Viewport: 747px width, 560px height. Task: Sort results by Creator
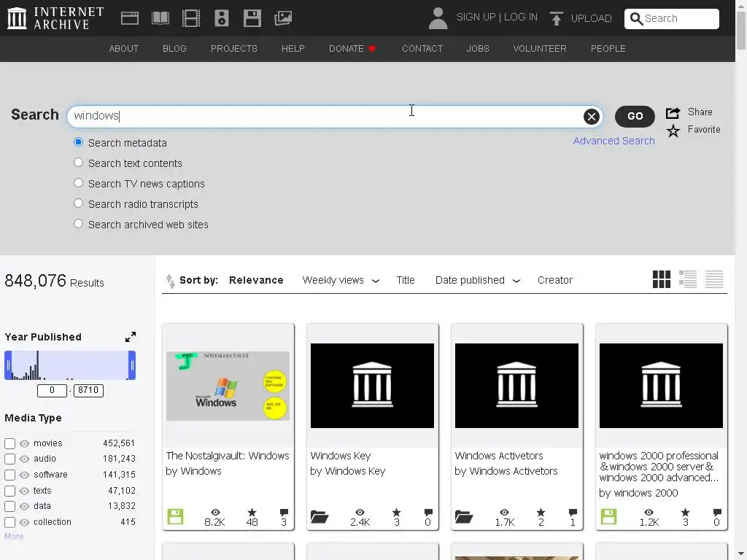click(x=555, y=281)
